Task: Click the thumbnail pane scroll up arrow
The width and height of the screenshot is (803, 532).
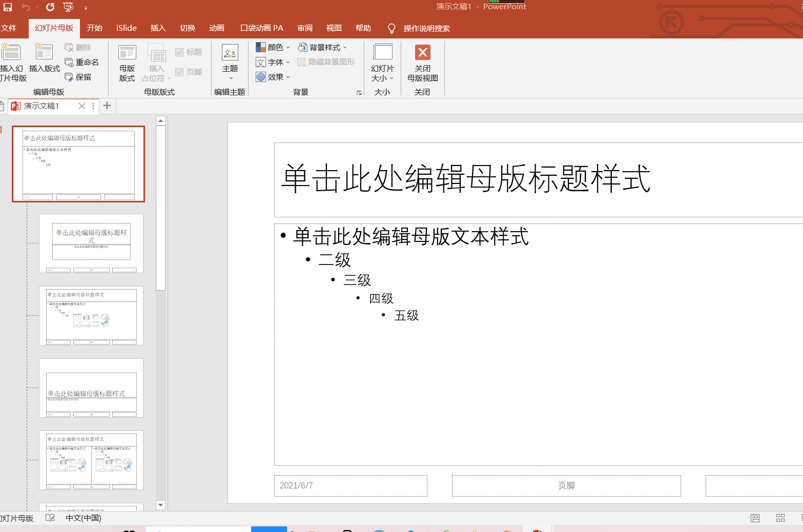Action: coord(160,121)
